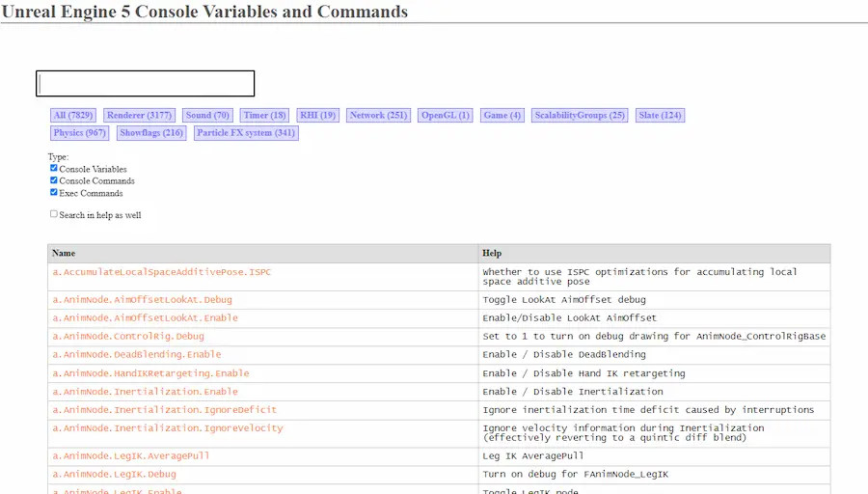Viewport: 868px width, 494px height.
Task: Click a.AnimNode.LegIK.Debug name
Action: click(114, 474)
